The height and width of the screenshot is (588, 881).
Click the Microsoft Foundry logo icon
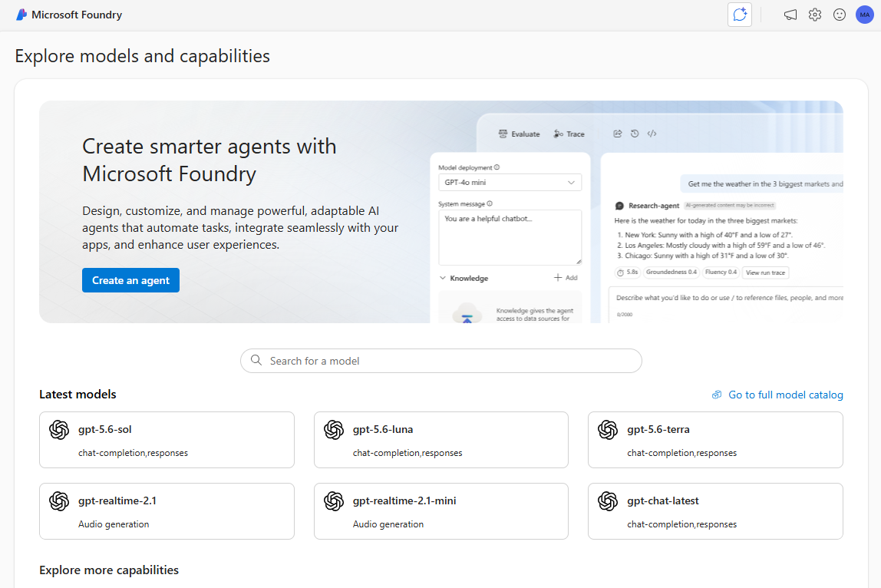(21, 15)
